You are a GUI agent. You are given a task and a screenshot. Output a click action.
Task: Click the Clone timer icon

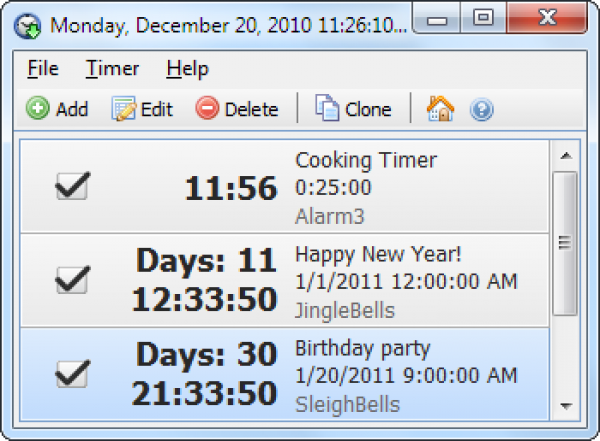click(327, 109)
